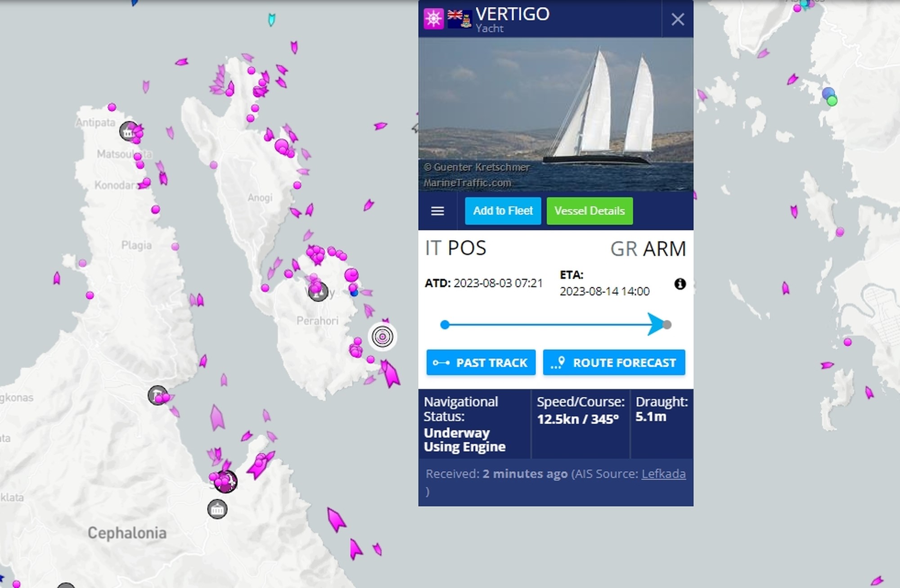900x588 pixels.
Task: Click the voyage progress arrow marker
Action: click(656, 324)
